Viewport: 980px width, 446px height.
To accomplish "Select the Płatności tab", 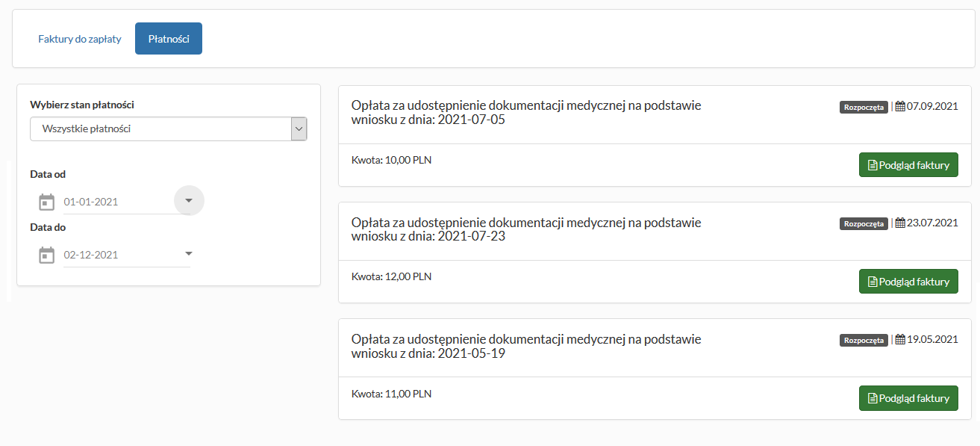I will click(169, 39).
